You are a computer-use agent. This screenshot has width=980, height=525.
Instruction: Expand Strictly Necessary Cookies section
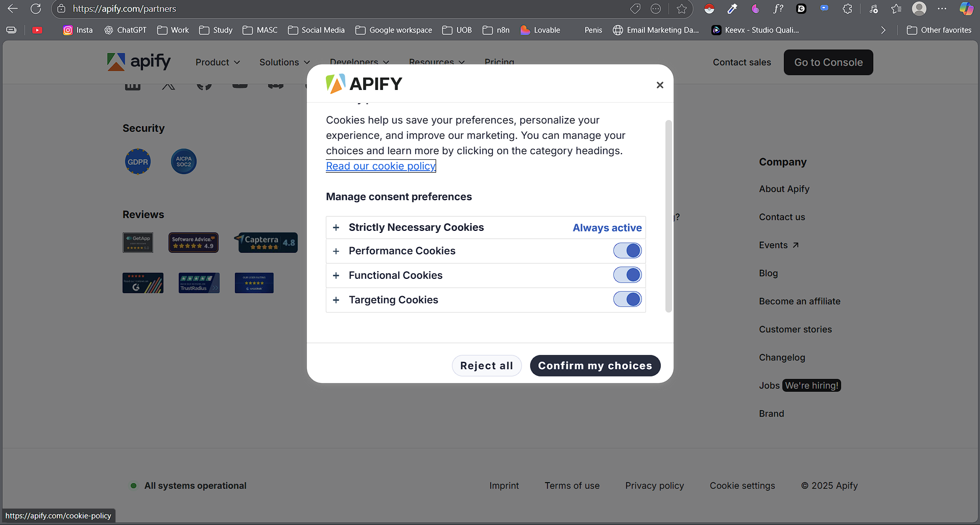[336, 228]
